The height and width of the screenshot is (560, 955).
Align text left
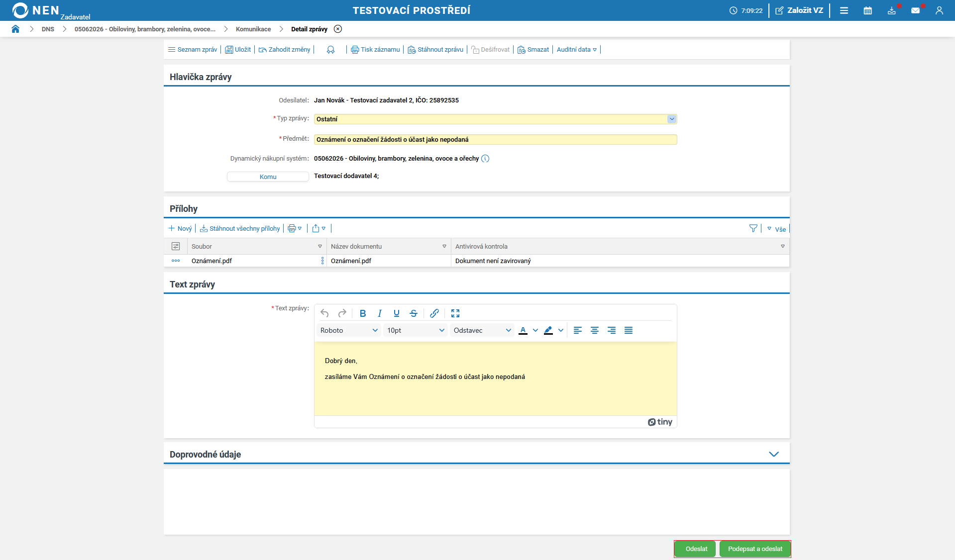578,330
